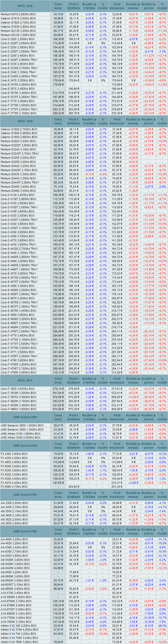Click 28,21 € current price for AMD Sempron 2650

(x=58, y=425)
